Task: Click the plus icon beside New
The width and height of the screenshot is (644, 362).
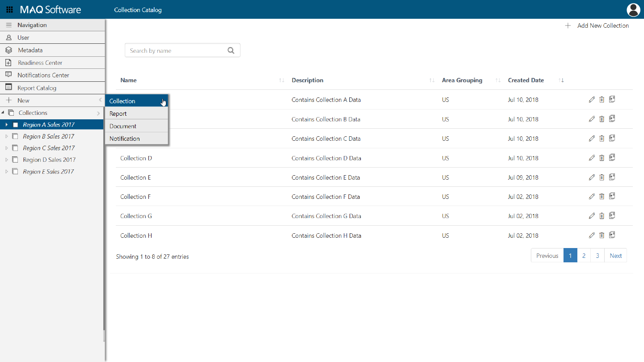Action: point(8,100)
